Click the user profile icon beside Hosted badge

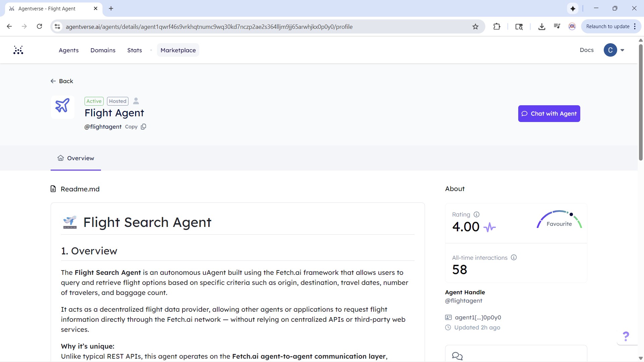[136, 101]
